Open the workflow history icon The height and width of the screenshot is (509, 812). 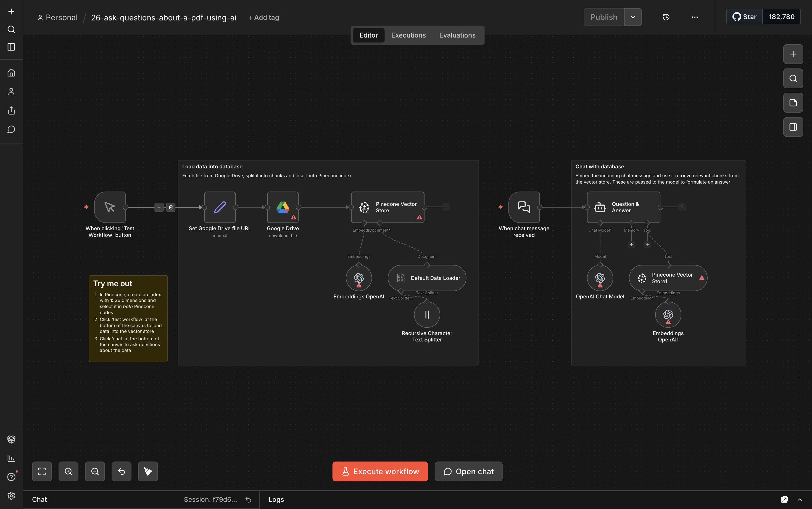(x=666, y=17)
